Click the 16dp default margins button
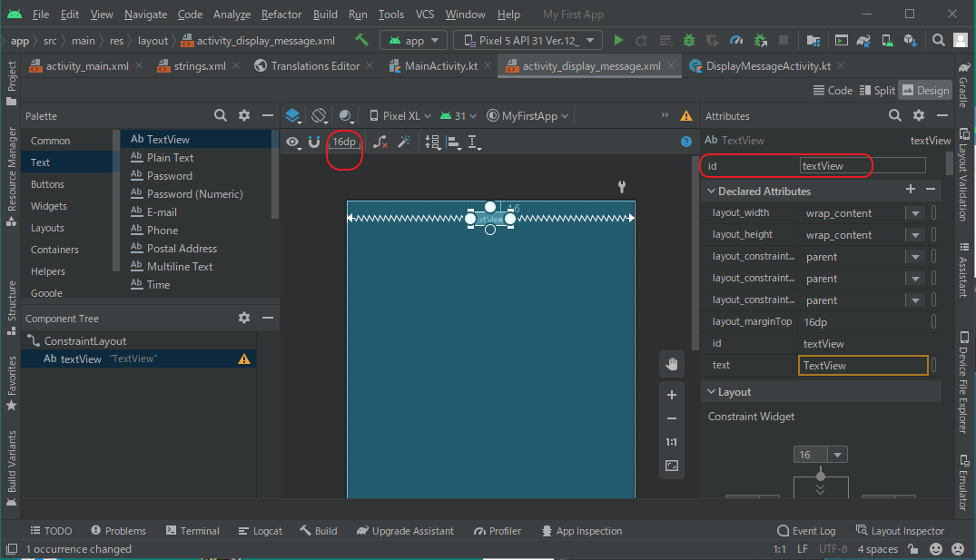This screenshot has height=560, width=976. (344, 142)
